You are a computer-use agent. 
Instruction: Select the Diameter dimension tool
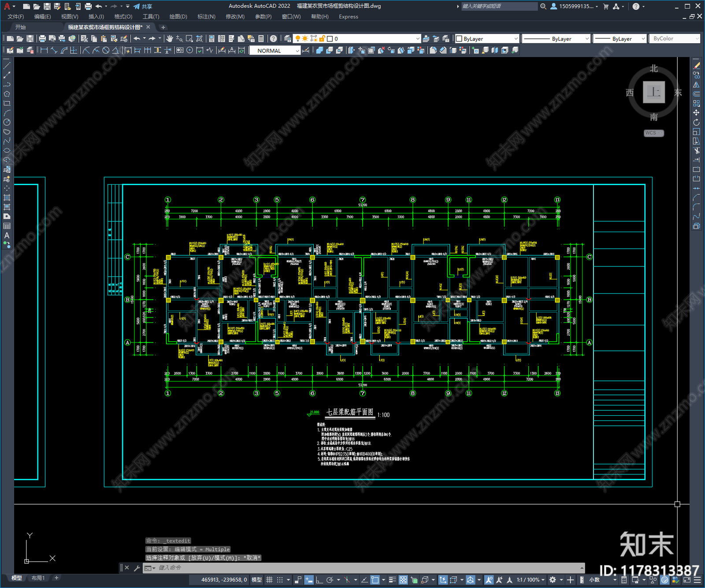[106, 50]
